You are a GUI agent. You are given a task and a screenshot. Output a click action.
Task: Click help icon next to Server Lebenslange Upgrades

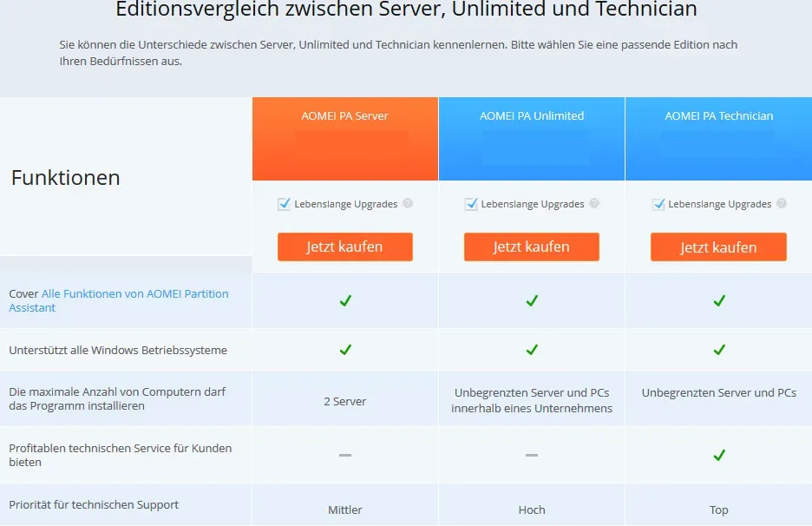(408, 203)
